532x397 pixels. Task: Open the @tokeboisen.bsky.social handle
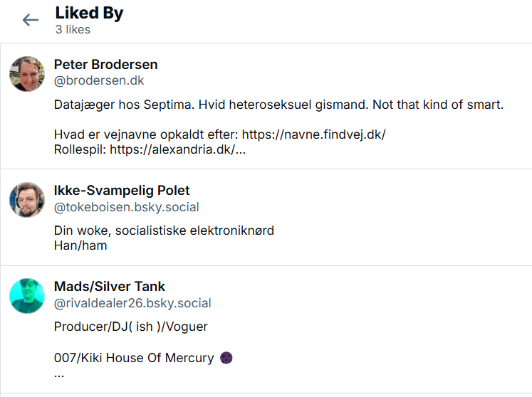[x=127, y=207]
